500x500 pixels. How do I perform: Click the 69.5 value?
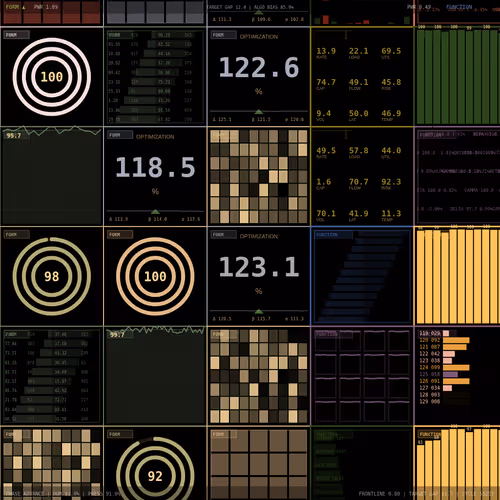click(391, 51)
